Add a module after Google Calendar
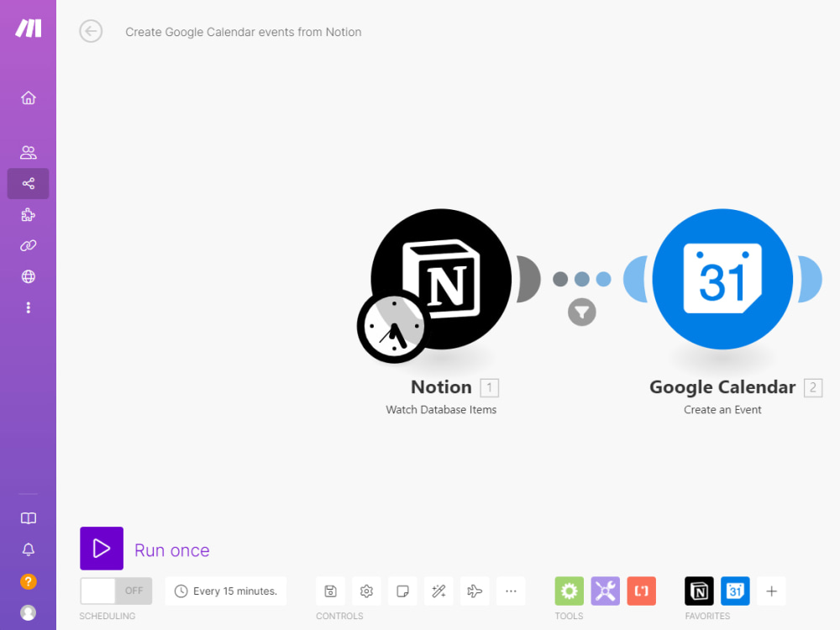840x630 pixels. [811, 279]
